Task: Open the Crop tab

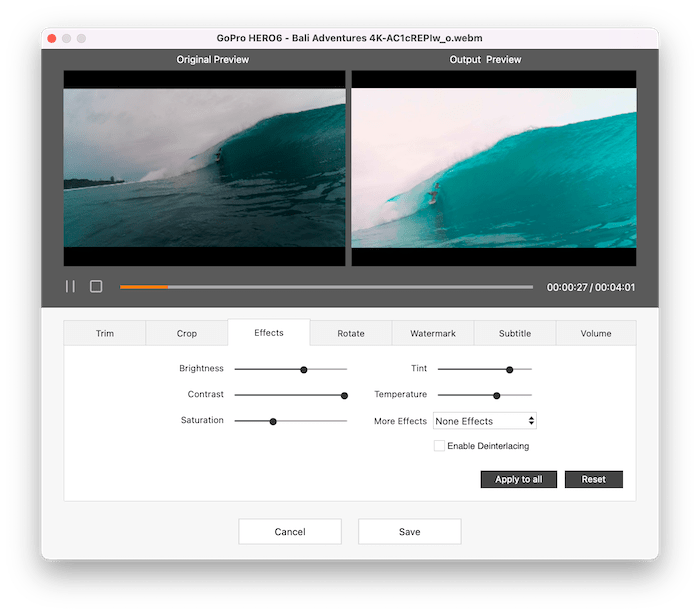Action: tap(187, 333)
